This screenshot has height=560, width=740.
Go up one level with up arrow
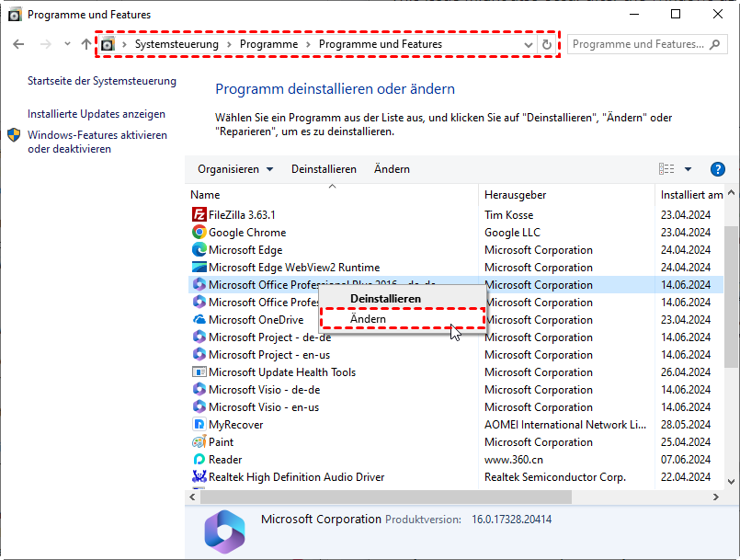[x=85, y=44]
